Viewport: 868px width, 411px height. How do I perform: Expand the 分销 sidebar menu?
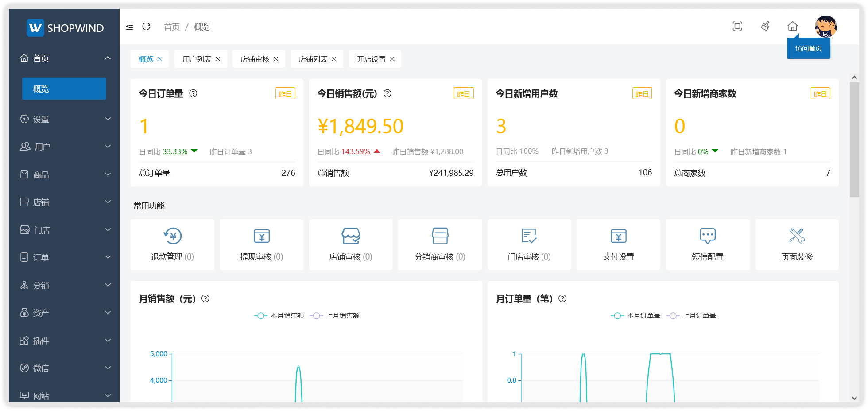point(64,285)
